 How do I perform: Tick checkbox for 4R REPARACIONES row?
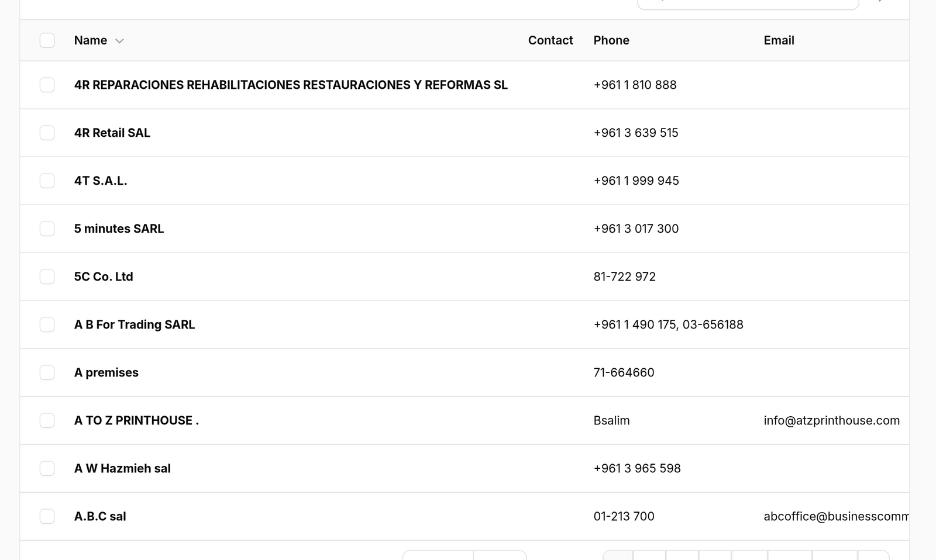(x=47, y=85)
